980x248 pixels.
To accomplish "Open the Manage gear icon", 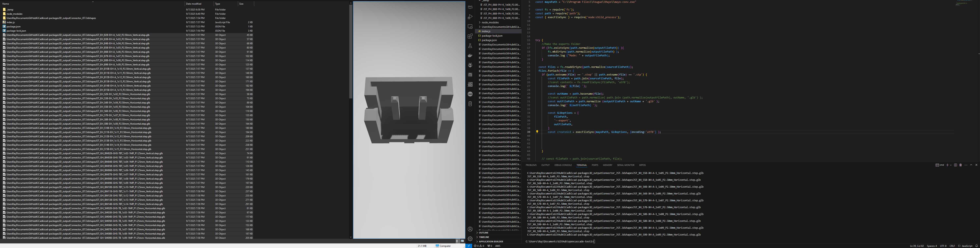I will (470, 239).
